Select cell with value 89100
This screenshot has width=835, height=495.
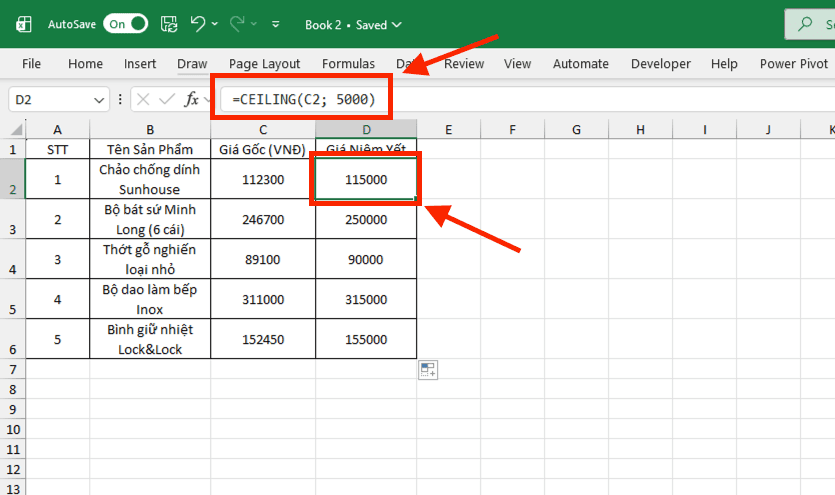263,259
